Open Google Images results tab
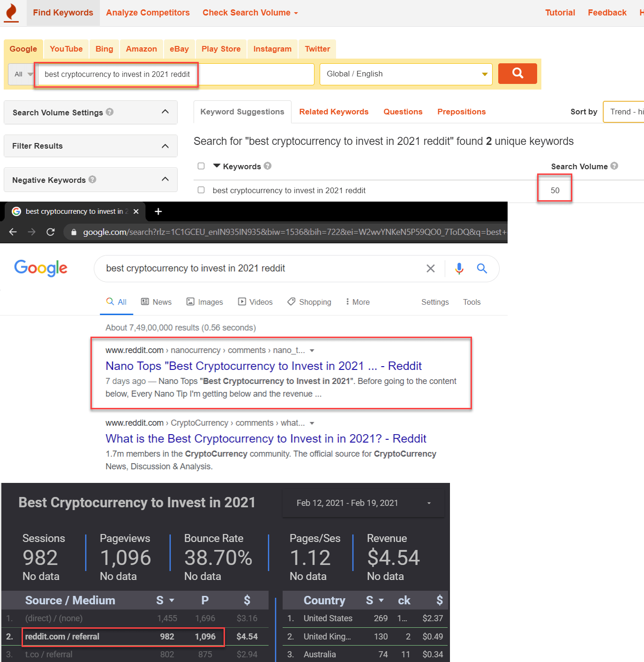This screenshot has height=662, width=644. 205,302
